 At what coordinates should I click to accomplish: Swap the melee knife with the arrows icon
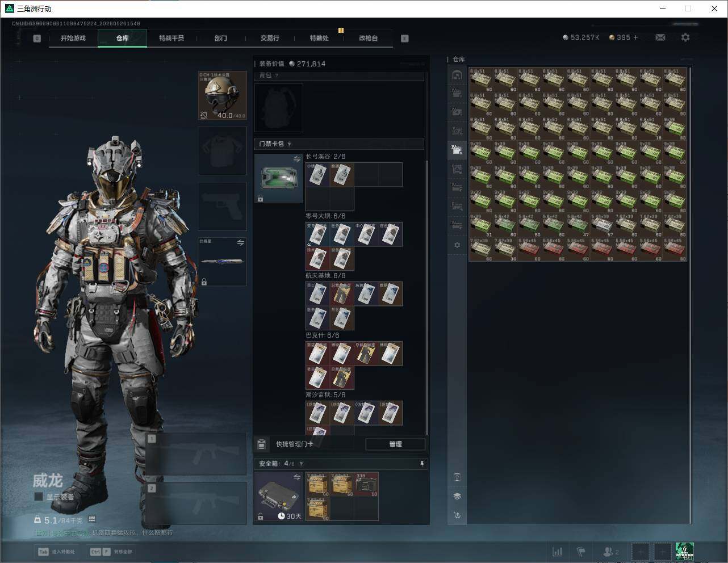[240, 243]
